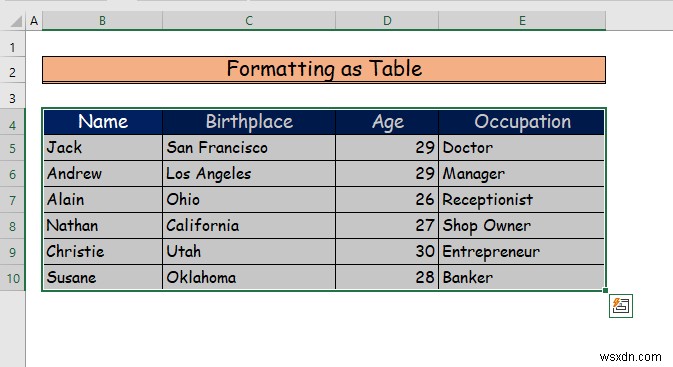This screenshot has height=367, width=673.
Task: Click the selection fill handle at table corner
Action: (x=605, y=291)
